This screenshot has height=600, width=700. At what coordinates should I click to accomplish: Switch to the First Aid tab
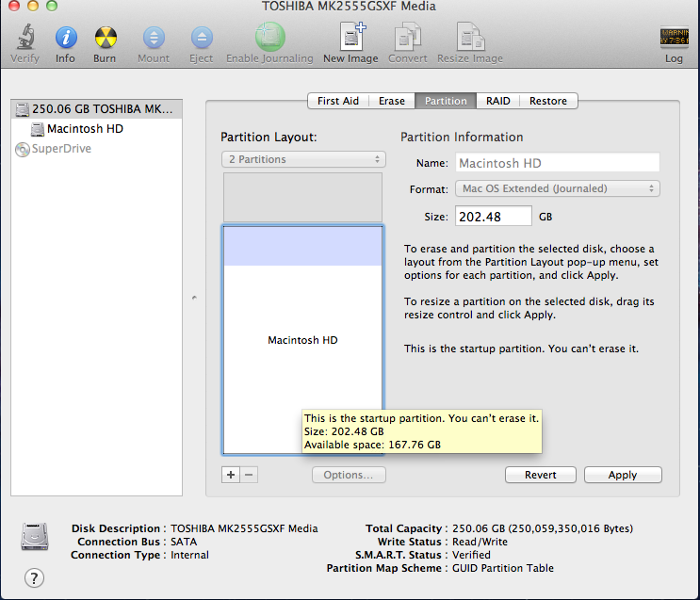pos(338,101)
